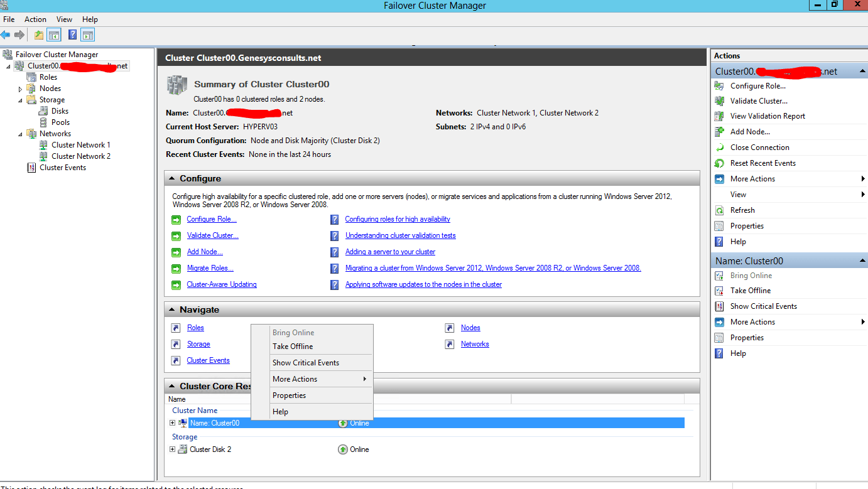Click help icon beside Understanding cluster validation tests

tap(335, 236)
